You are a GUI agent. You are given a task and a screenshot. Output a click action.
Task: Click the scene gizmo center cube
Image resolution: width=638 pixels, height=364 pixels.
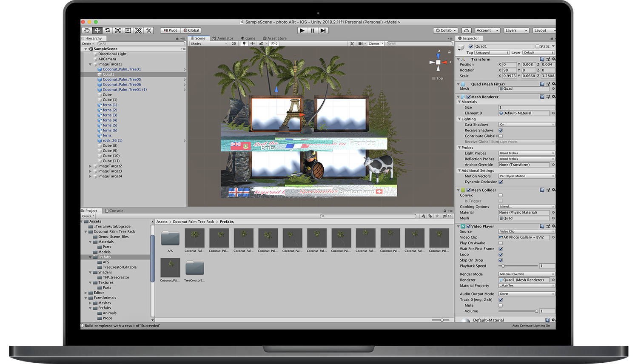438,62
